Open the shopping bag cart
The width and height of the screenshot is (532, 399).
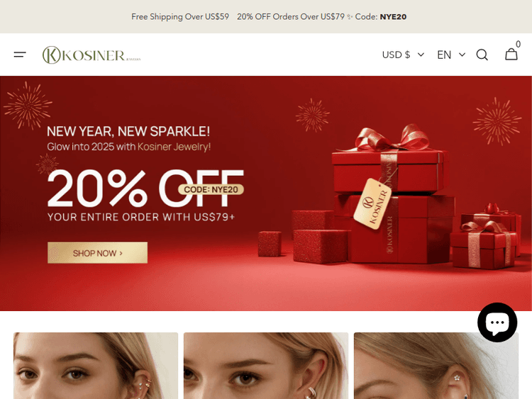coord(511,55)
